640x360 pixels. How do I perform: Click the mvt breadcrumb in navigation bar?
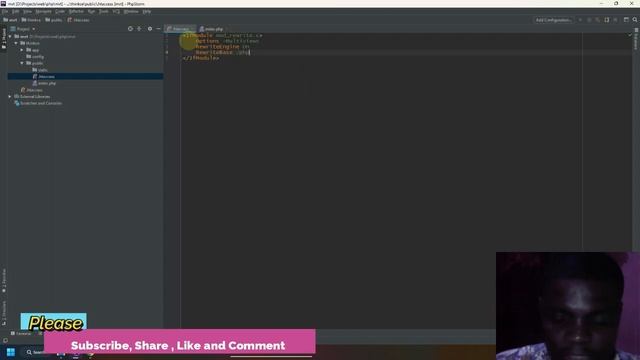point(10,20)
